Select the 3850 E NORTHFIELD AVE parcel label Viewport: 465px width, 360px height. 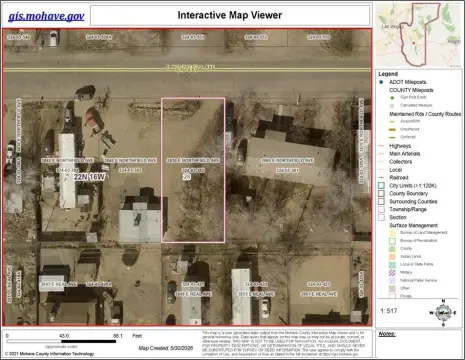point(193,160)
